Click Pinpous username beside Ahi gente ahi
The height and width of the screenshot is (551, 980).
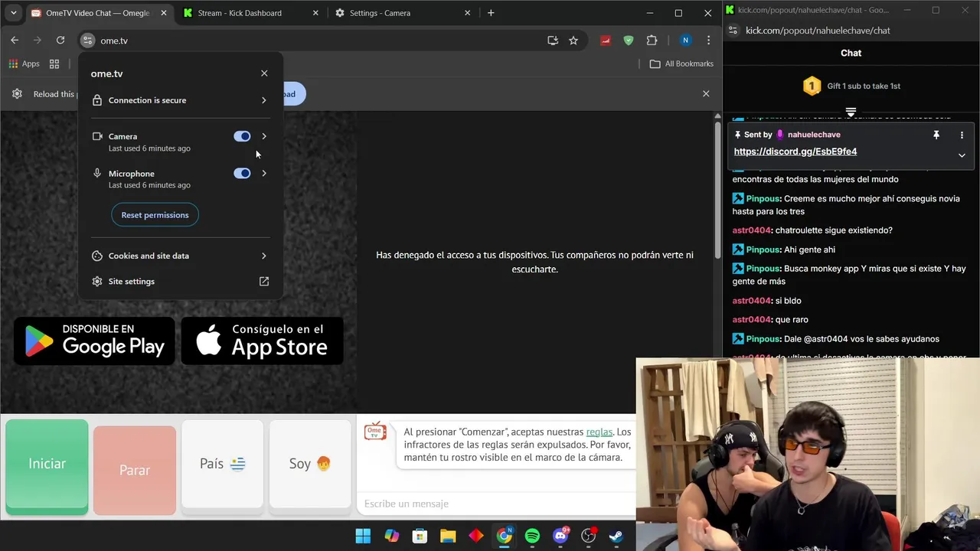coord(763,249)
